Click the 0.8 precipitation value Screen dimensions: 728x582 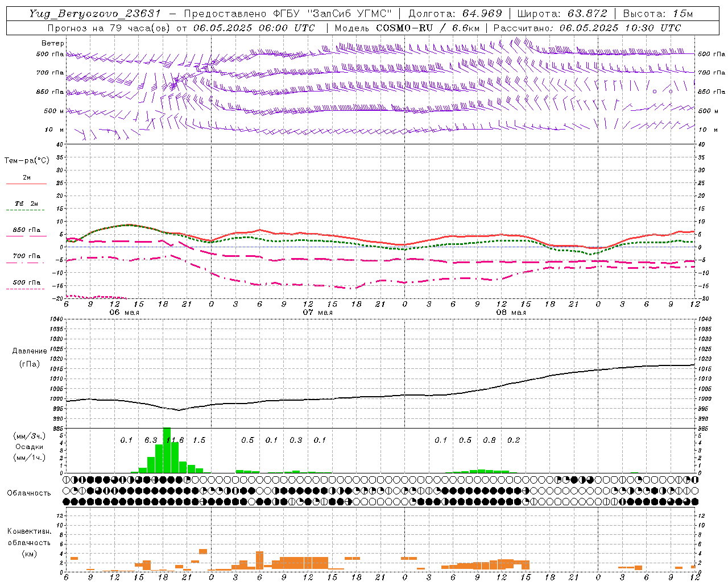pos(489,440)
